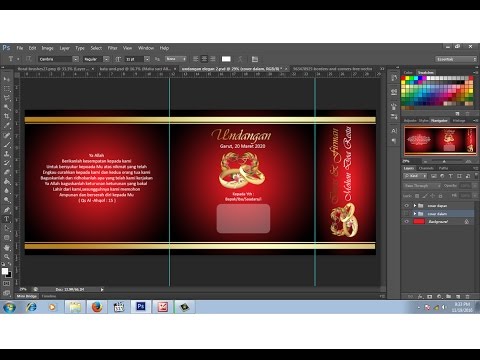Hide the cover depan layer group
The width and height of the screenshot is (480, 360).
pos(406,206)
